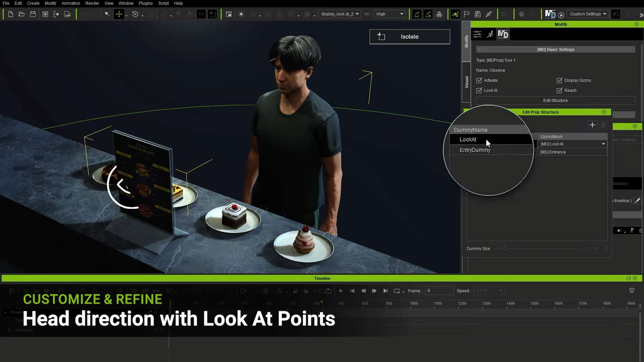Click the Edit Structure button
This screenshot has height=362, width=644.
[555, 100]
